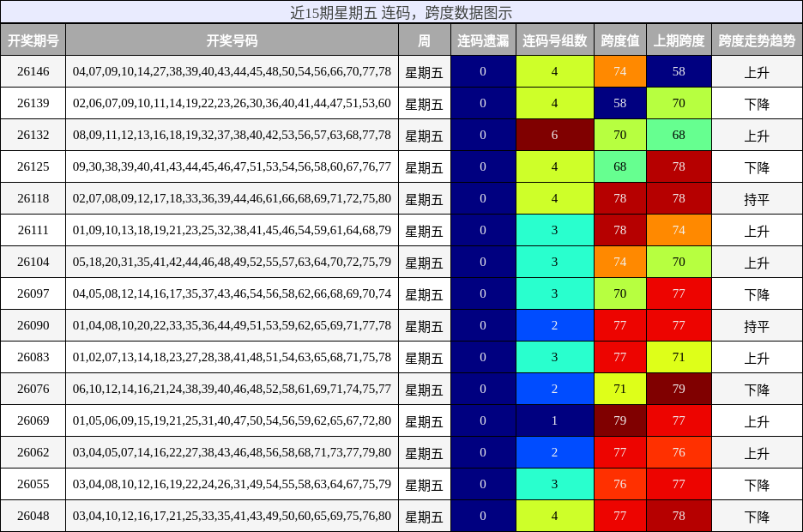Click the 上期跨度 cell 58 in row 26146
The image size is (803, 532).
tap(679, 71)
